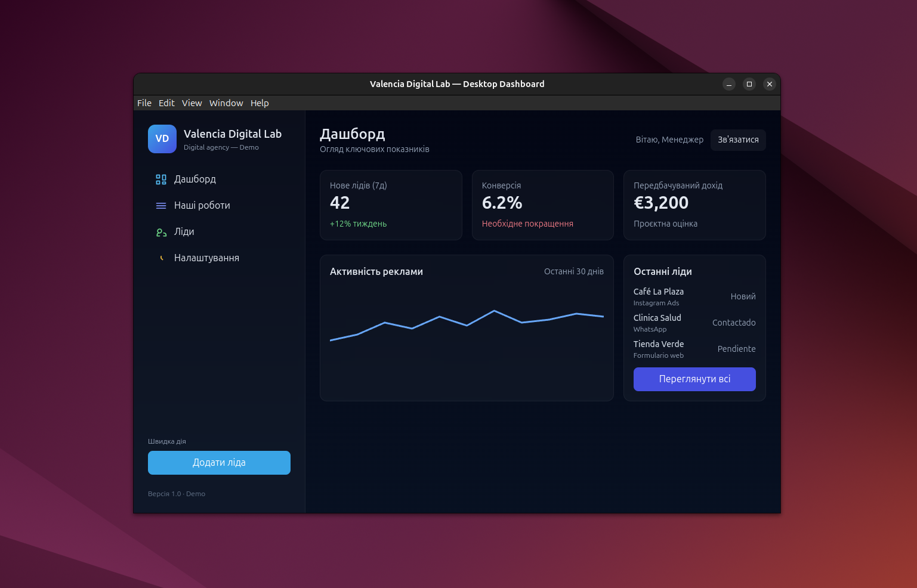Click the Dashboard grid icon in sidebar

click(161, 180)
